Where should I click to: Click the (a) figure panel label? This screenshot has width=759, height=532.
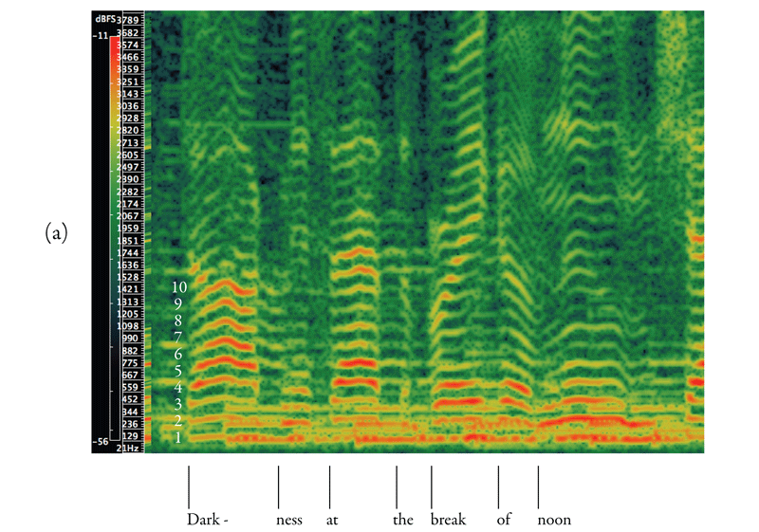coord(56,231)
